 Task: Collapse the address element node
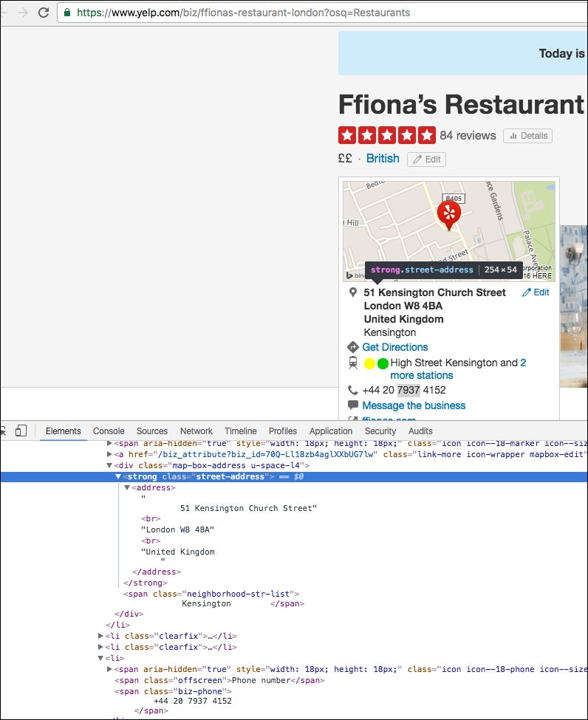click(127, 488)
